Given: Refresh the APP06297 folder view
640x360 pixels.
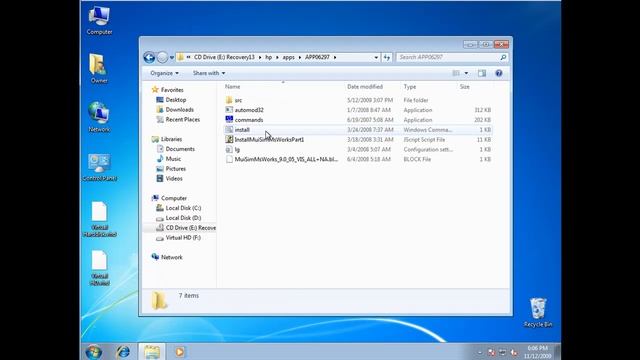Looking at the screenshot, I should 387,58.
